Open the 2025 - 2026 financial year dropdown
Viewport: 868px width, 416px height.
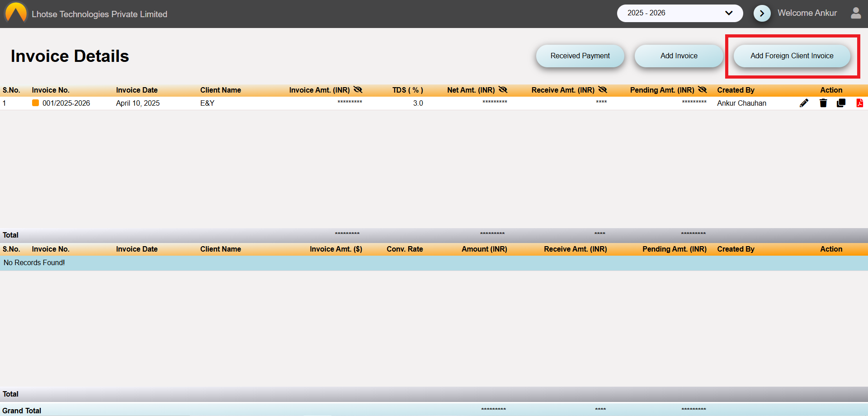680,13
